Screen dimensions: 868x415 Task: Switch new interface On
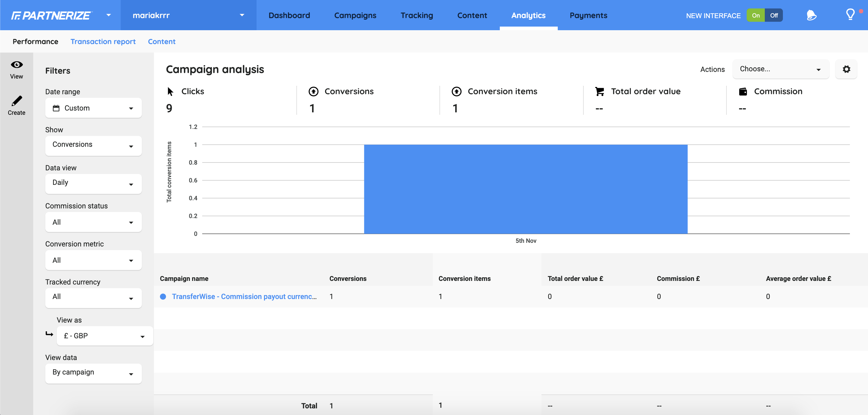tap(755, 15)
